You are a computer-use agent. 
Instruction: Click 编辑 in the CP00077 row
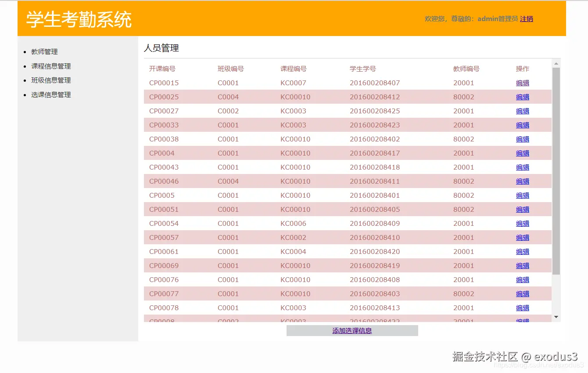523,294
